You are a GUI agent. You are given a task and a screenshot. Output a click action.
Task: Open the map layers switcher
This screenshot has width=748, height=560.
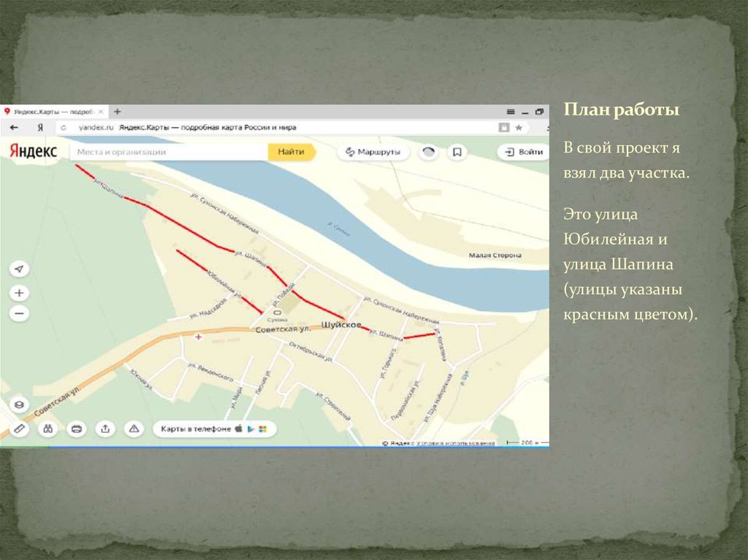point(19,404)
